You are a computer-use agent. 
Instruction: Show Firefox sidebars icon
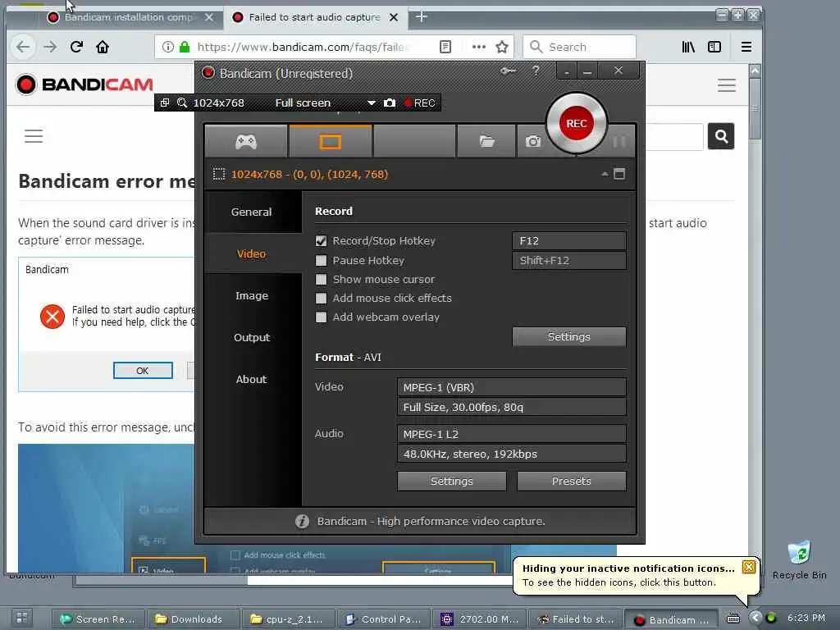[x=714, y=47]
